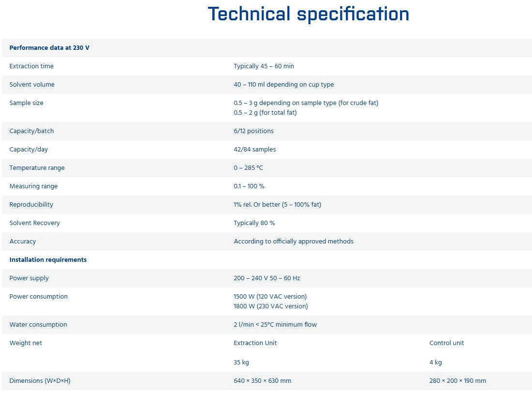Select the Installation requirements section header
The height and width of the screenshot is (393, 532).
tap(48, 260)
